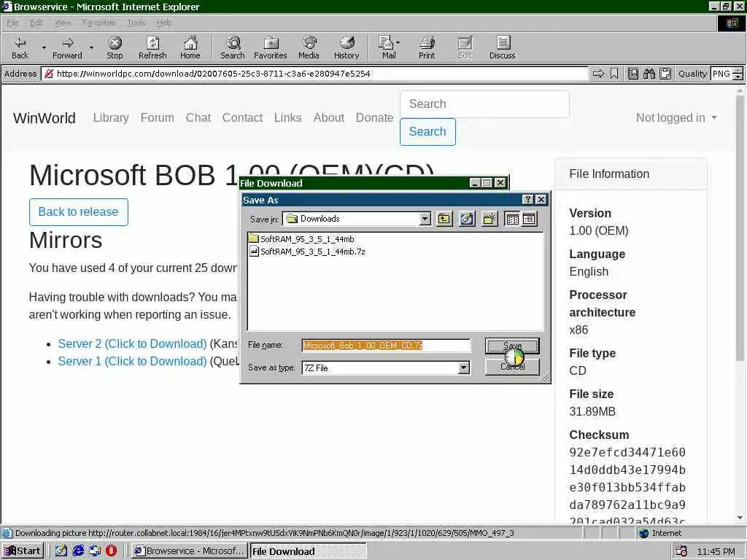The height and width of the screenshot is (560, 747).
Task: Open the Search toolbar pane icon
Action: [233, 47]
